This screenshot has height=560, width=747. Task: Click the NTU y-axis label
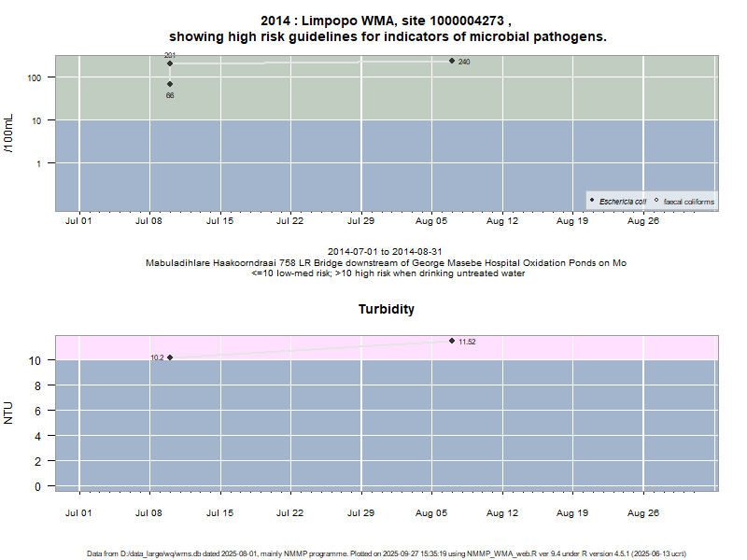click(x=9, y=412)
